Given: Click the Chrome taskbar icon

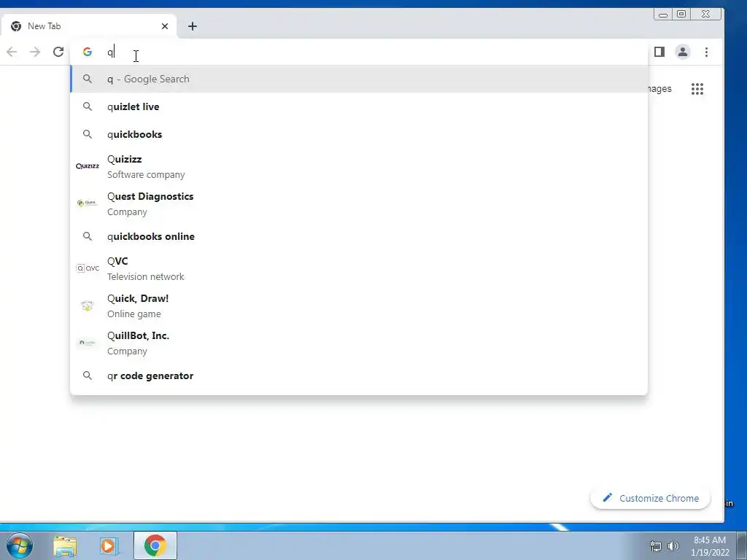Looking at the screenshot, I should pos(155,545).
